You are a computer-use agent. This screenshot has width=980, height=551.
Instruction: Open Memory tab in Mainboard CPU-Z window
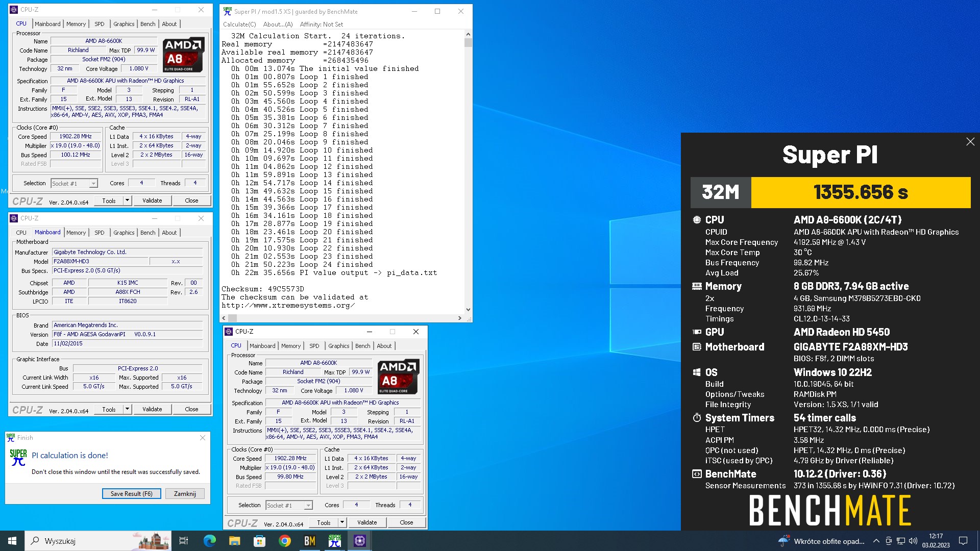[x=76, y=233]
